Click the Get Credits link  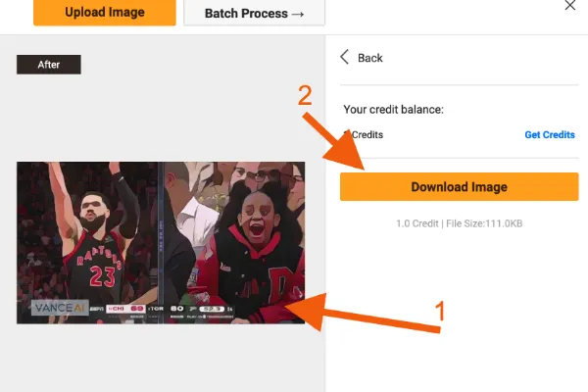point(550,134)
